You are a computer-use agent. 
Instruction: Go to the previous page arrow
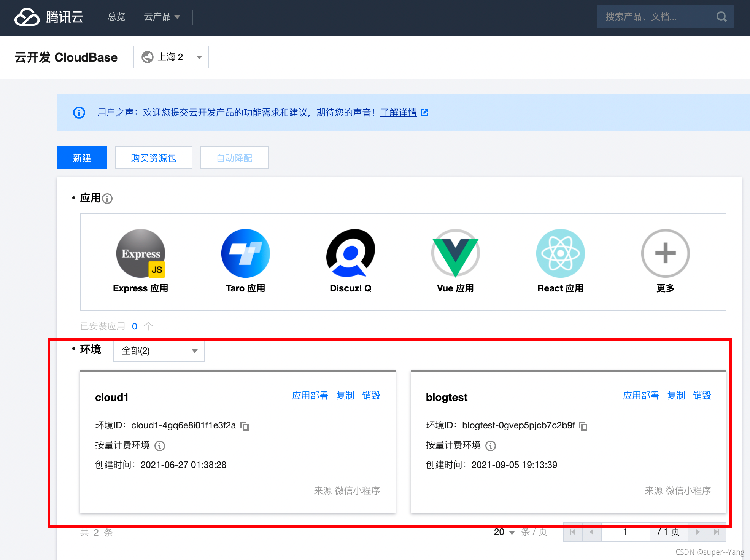[591, 532]
